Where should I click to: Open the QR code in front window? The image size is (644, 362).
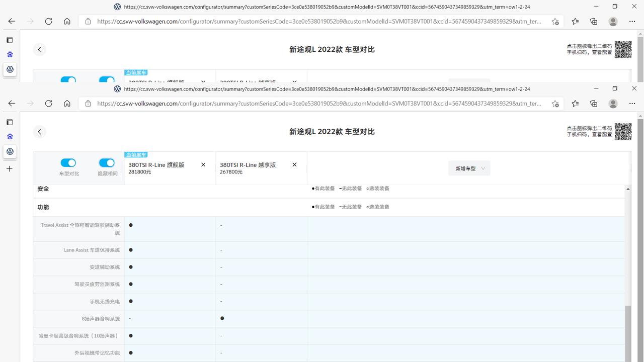coord(623,132)
